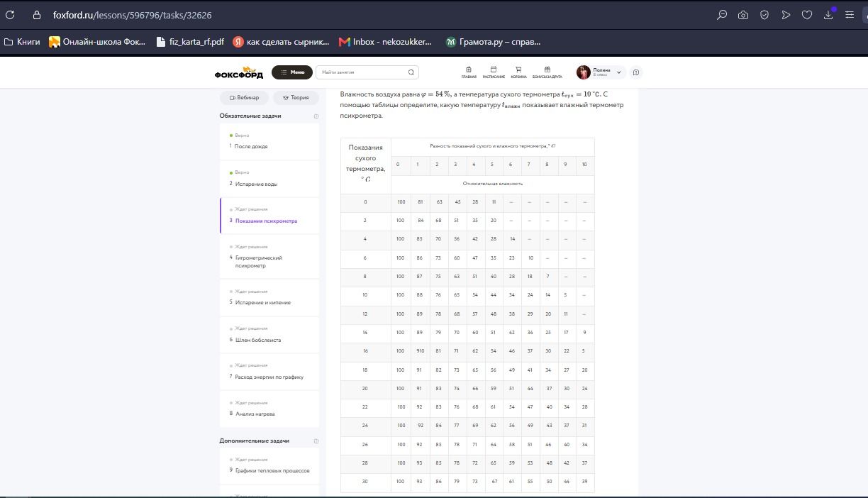Click info icon next to Обязательные задачи
868x498 pixels.
pos(316,116)
